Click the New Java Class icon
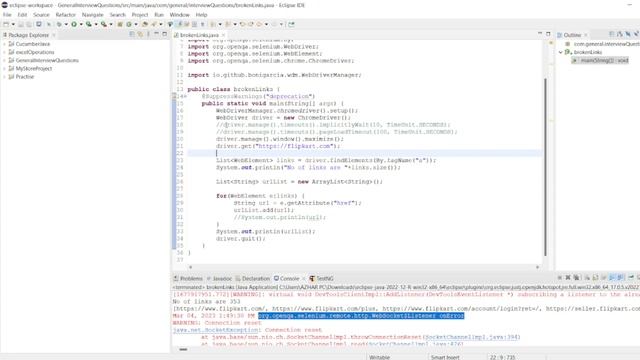 (129, 24)
